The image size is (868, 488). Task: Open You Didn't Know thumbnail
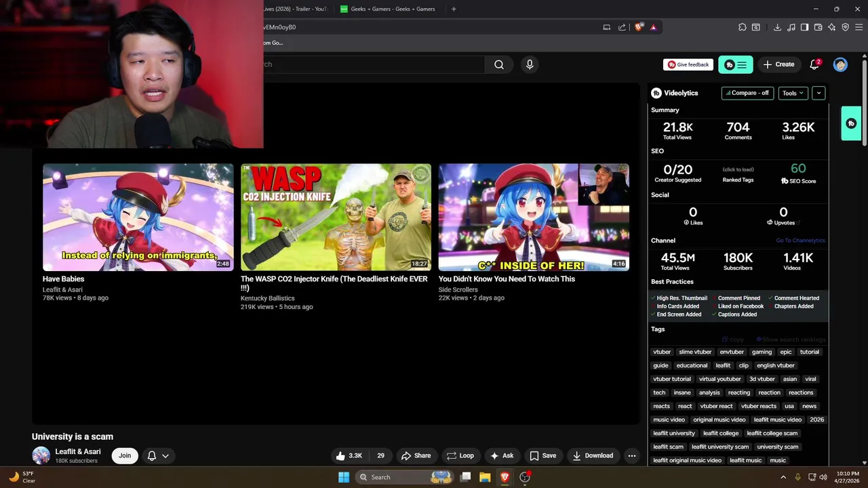[534, 217]
